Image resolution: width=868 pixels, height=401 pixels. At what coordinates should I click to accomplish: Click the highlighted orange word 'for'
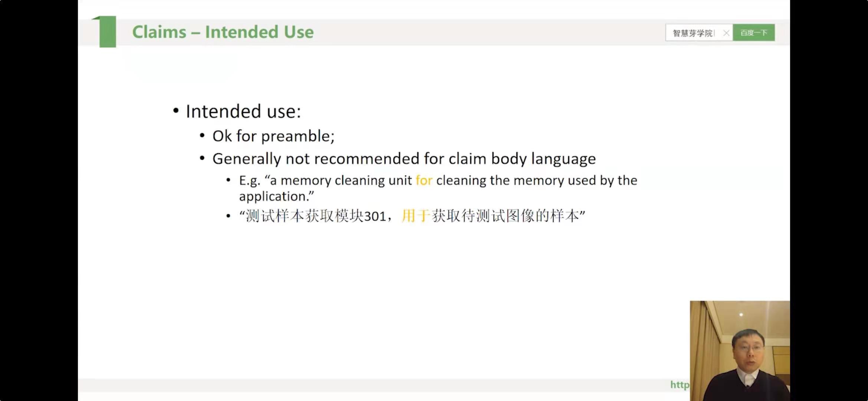click(424, 180)
